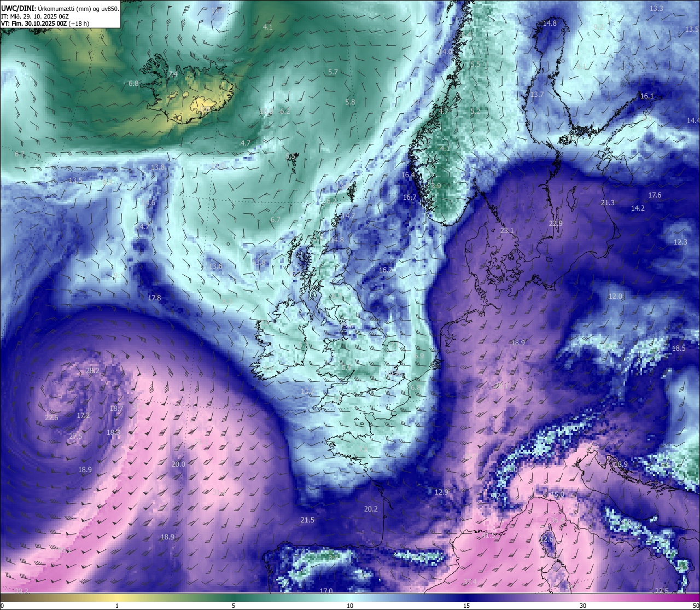Image resolution: width=700 pixels, height=610 pixels.
Task: Click the 17.8 value in the Atlantic
Action: (x=154, y=298)
